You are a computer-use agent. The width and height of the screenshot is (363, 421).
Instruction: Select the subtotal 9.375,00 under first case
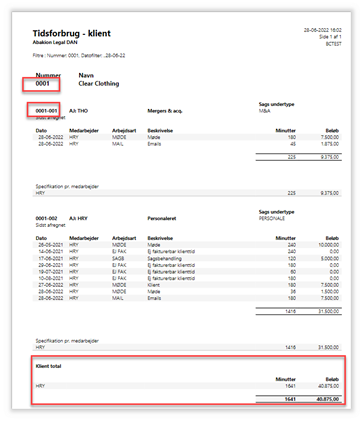pyautogui.click(x=330, y=157)
